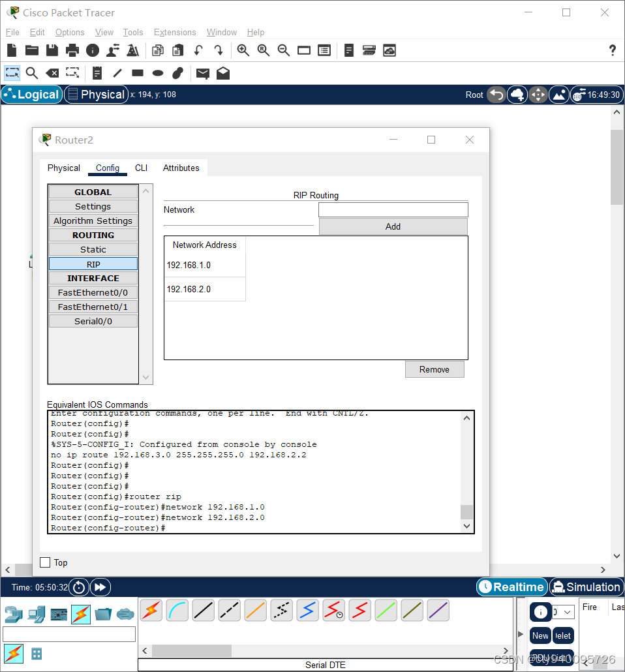This screenshot has width=625, height=672.
Task: Open FastEthernet0/1 interface config
Action: point(93,307)
